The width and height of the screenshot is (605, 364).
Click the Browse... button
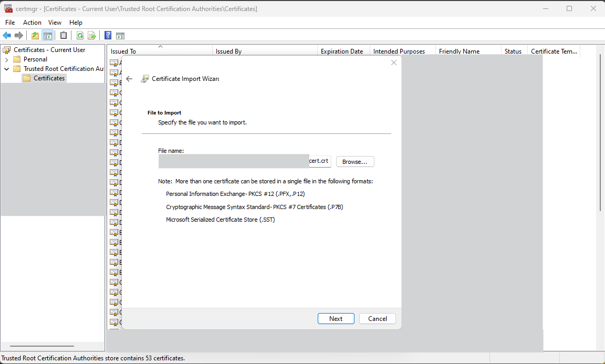[x=355, y=162]
